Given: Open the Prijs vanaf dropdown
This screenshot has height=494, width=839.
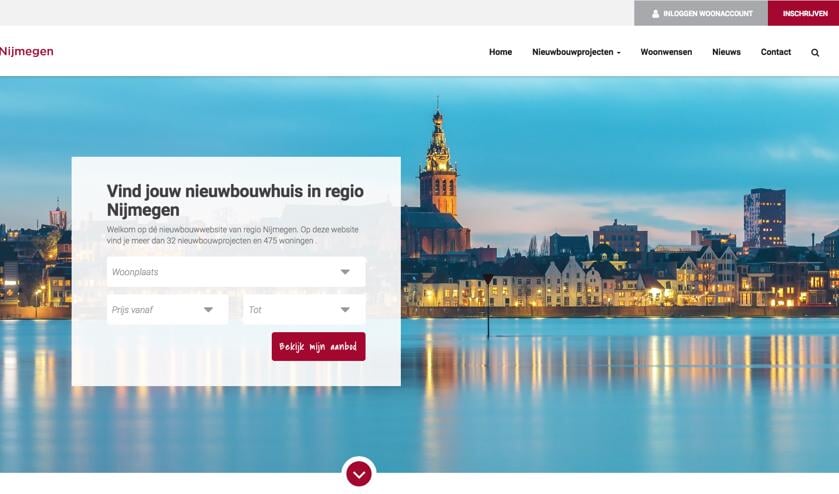Looking at the screenshot, I should pyautogui.click(x=167, y=309).
